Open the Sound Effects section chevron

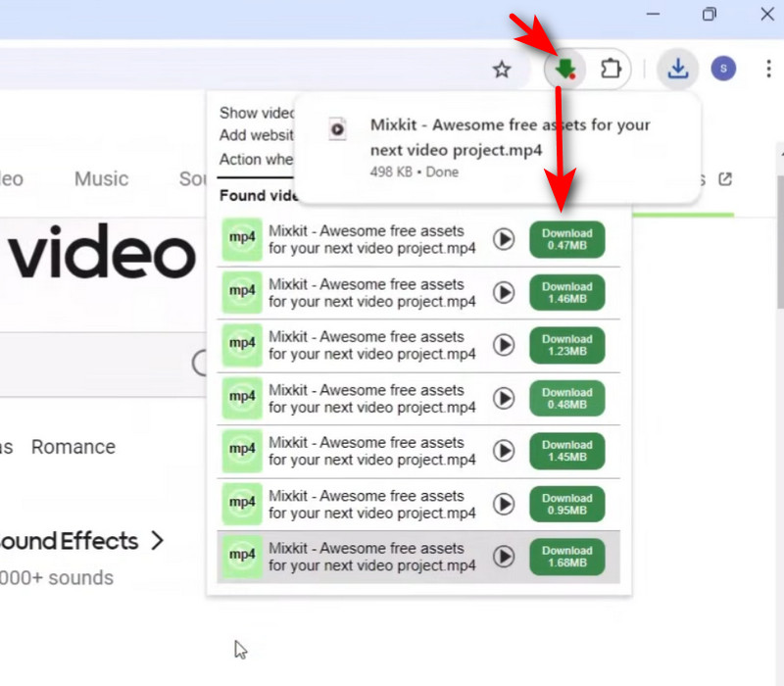(158, 541)
